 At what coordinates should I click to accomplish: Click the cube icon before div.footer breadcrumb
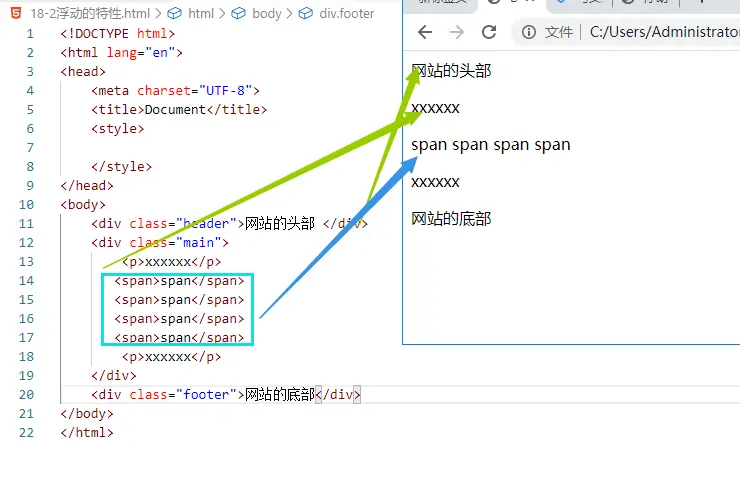(x=306, y=13)
